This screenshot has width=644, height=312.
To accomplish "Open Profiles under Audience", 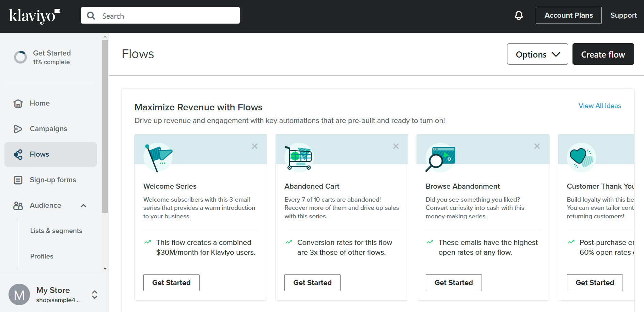I will tap(42, 256).
